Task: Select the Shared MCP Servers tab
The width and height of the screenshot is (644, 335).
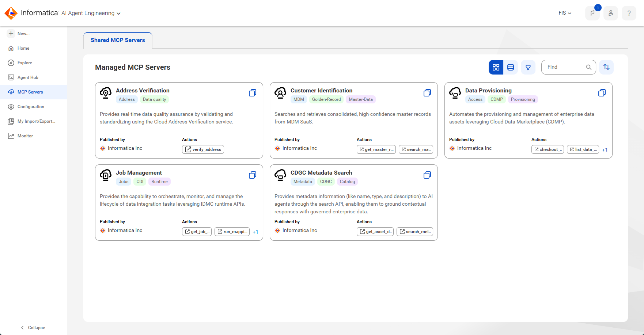Action: 118,40
